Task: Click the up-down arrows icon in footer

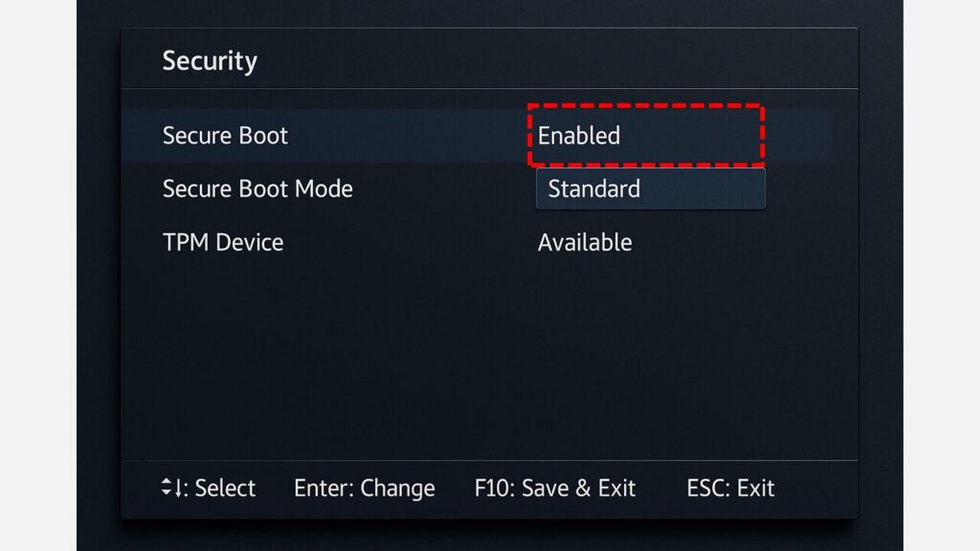Action: [168, 488]
